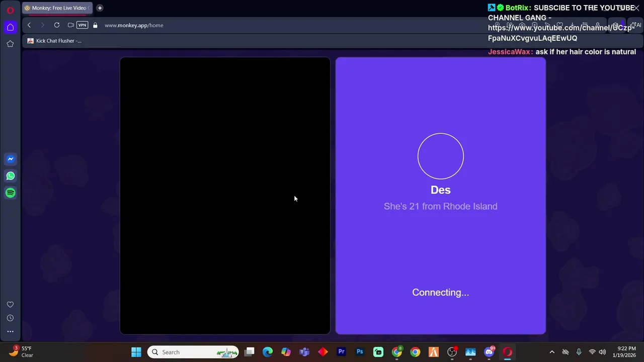Image resolution: width=644 pixels, height=362 pixels.
Task: Open WhatsApp in the Opera sidebar
Action: click(x=10, y=176)
